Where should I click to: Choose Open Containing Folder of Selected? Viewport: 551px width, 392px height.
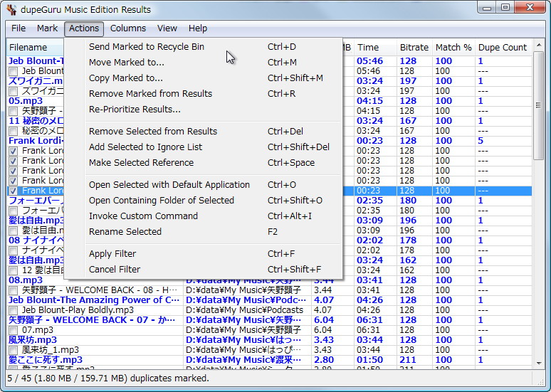(203, 201)
